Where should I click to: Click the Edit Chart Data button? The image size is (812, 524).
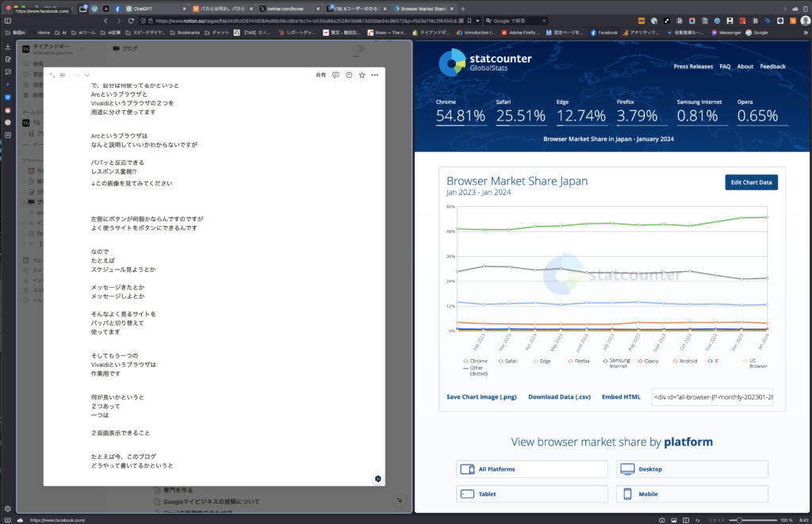point(751,182)
